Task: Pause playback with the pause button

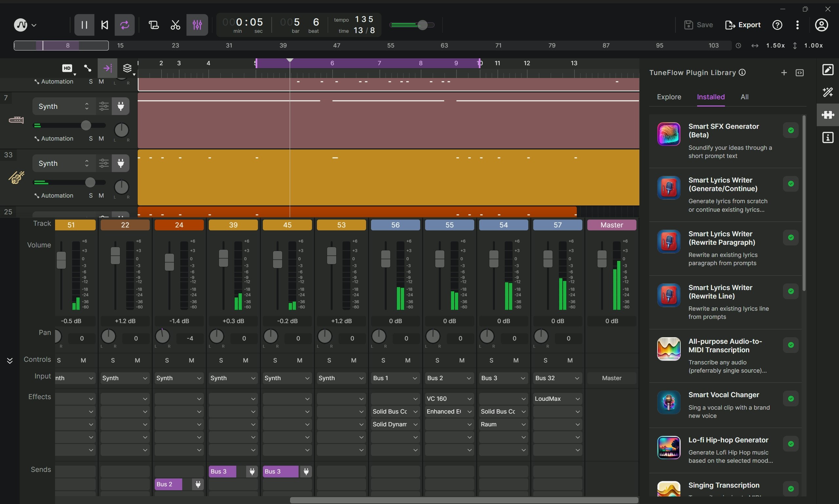Action: click(84, 25)
